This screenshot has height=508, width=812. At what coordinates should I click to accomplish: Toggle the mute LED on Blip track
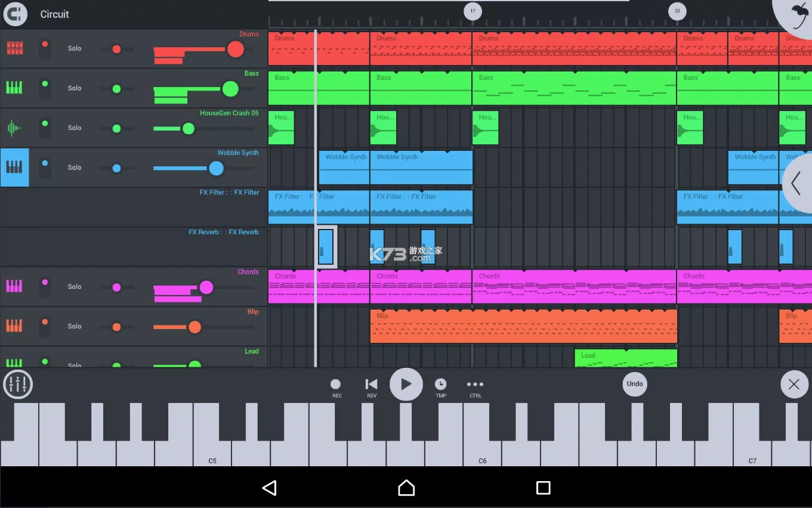click(x=45, y=326)
